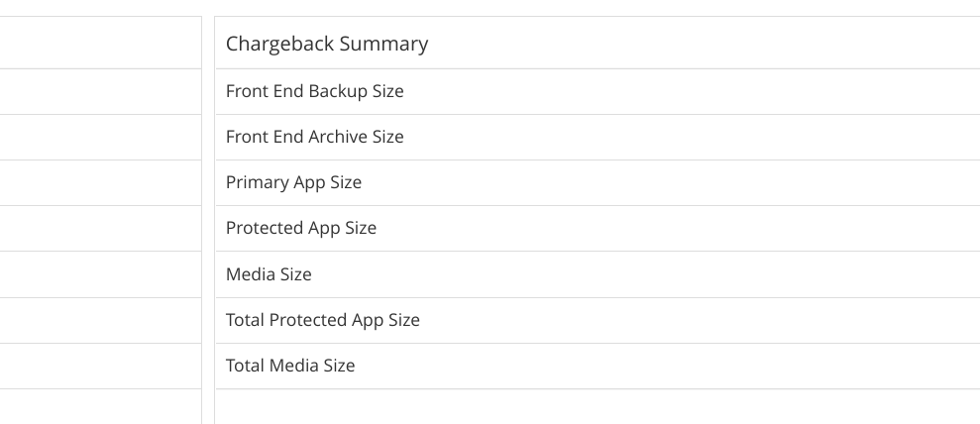The image size is (980, 424).
Task: Click left panel cell beside Total Protected App Size
Action: click(100, 320)
